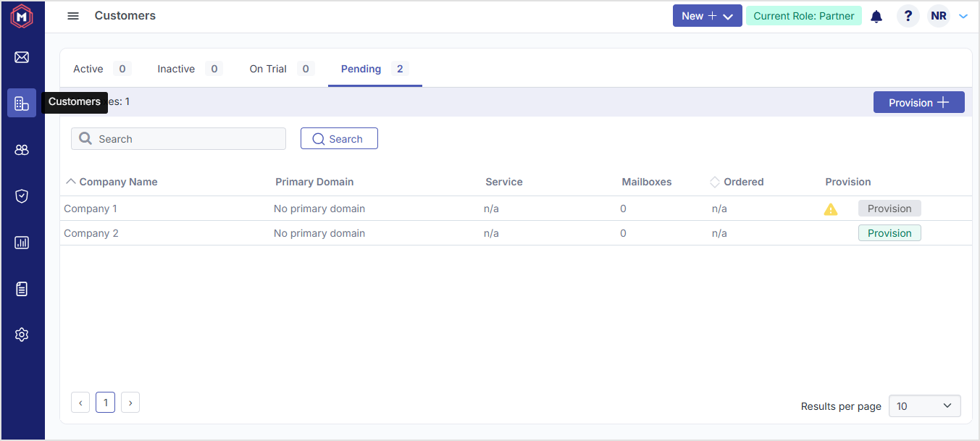Screen dimensions: 980x441
Task: Click Current Role: Partner badge
Action: pos(804,16)
